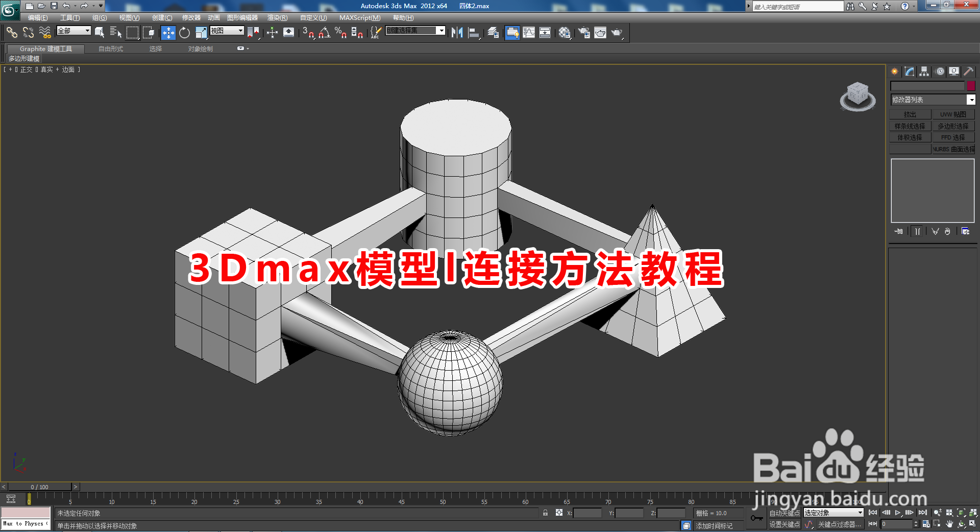Screen dimensions: 980x532
Task: Click the Unlink Selection icon
Action: (x=28, y=33)
